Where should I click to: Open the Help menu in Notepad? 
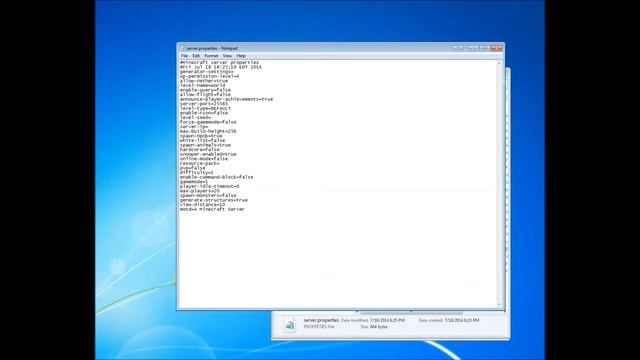click(x=241, y=56)
